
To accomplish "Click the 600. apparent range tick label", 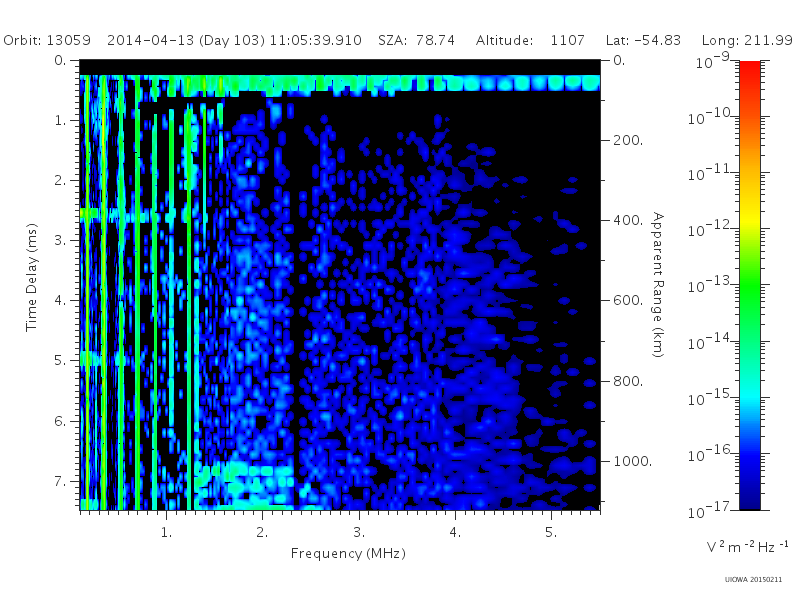I will (x=628, y=300).
